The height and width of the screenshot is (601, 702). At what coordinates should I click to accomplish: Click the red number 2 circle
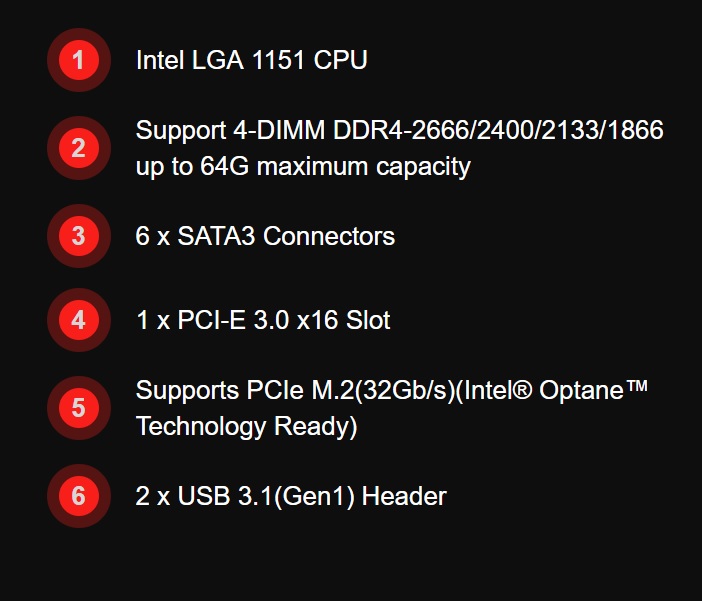coord(79,148)
